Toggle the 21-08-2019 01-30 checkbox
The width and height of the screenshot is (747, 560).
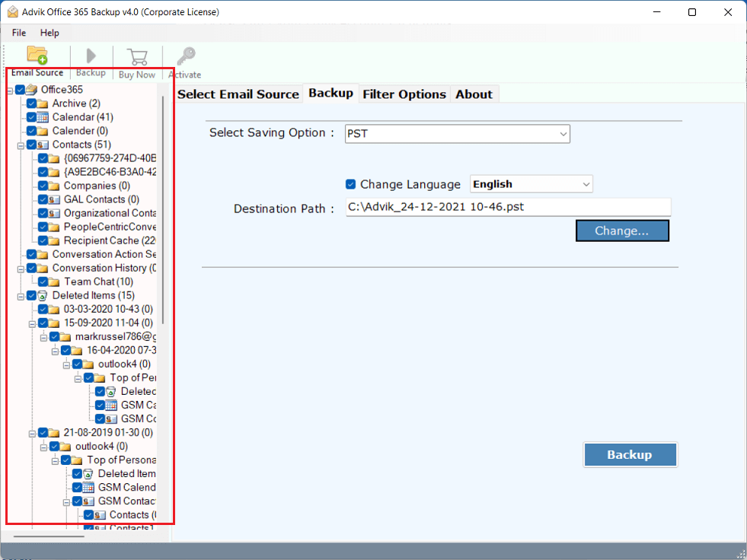click(x=43, y=432)
